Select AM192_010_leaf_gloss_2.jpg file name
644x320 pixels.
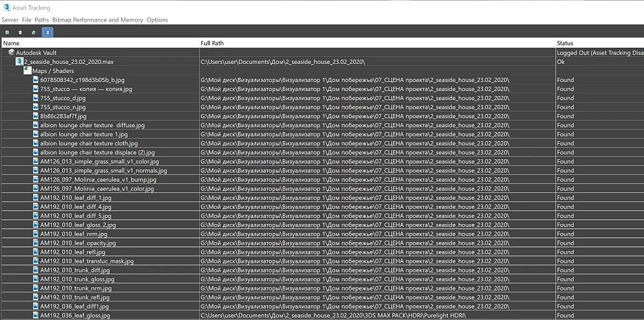(78, 225)
